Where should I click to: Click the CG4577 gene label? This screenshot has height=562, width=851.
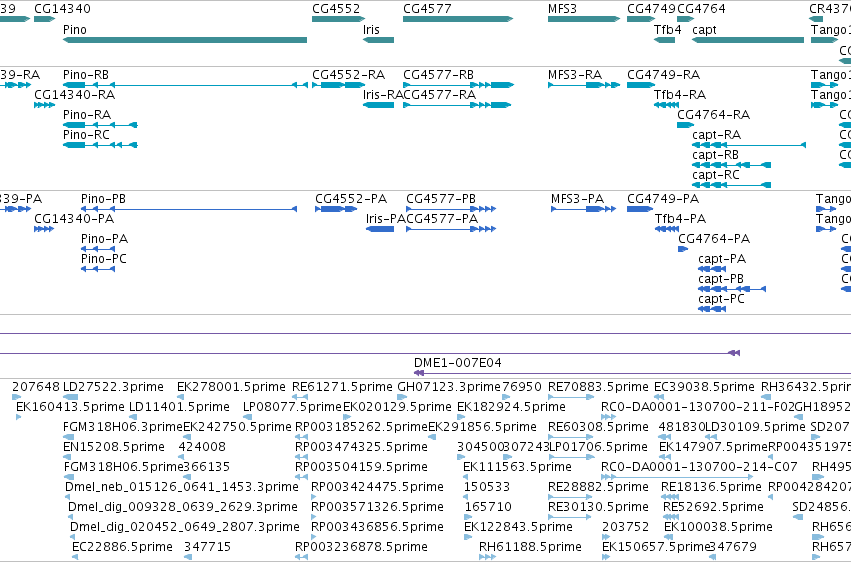click(x=427, y=9)
